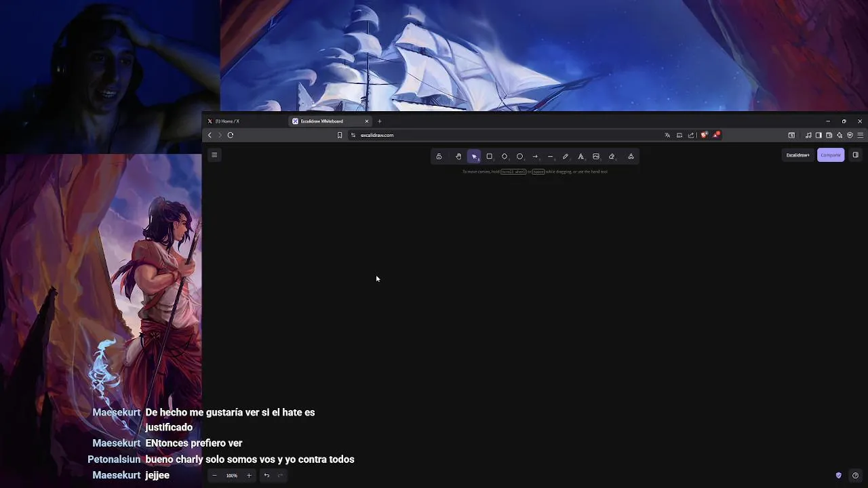Click the purple Compartir share button
Screen dimensions: 868x488
point(831,155)
